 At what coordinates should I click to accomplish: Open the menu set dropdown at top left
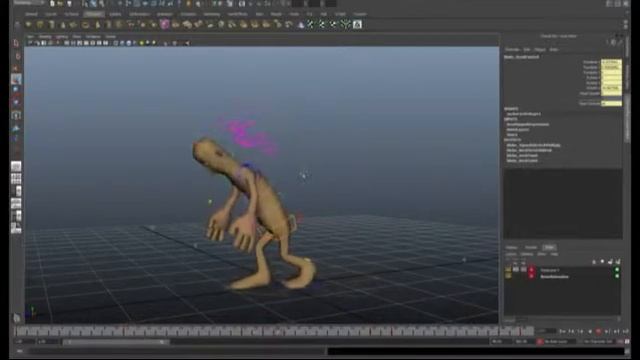coord(29,3)
